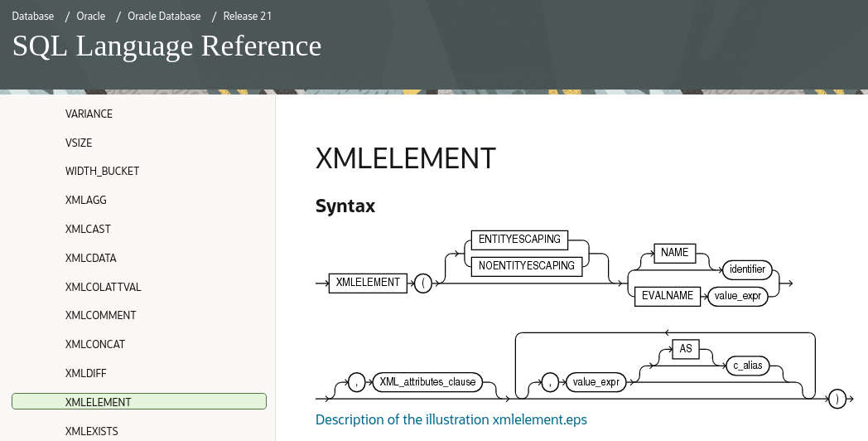Open the VSIZE sidebar entry
This screenshot has height=441, width=868.
point(79,143)
